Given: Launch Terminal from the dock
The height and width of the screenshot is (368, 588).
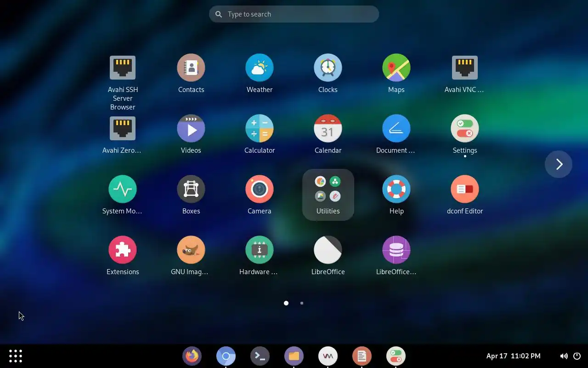Looking at the screenshot, I should 260,356.
